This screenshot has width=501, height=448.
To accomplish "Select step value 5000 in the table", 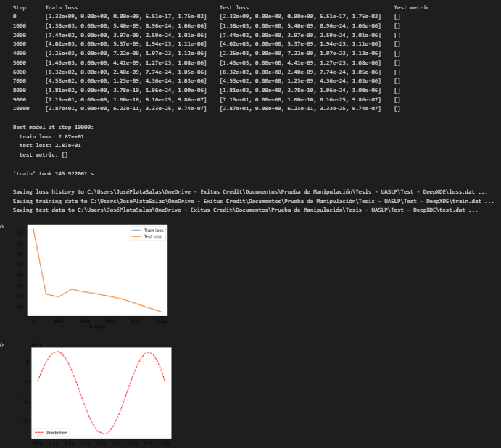I will [x=20, y=62].
